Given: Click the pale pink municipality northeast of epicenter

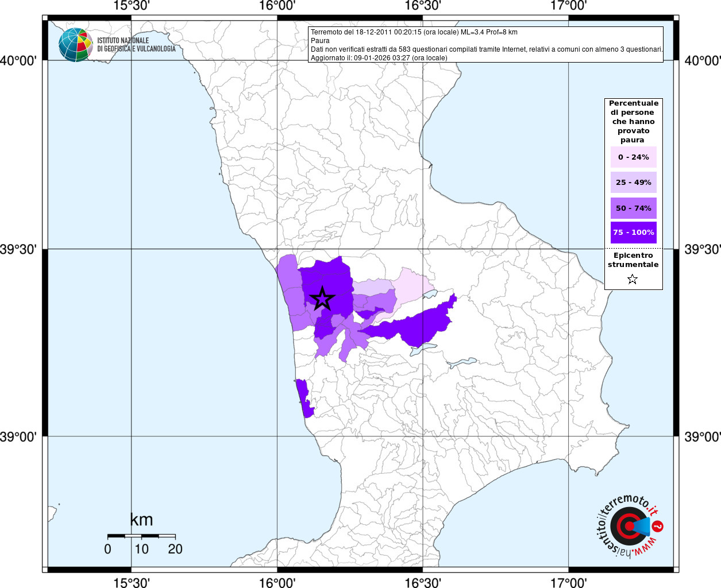Looking at the screenshot, I should (x=412, y=286).
